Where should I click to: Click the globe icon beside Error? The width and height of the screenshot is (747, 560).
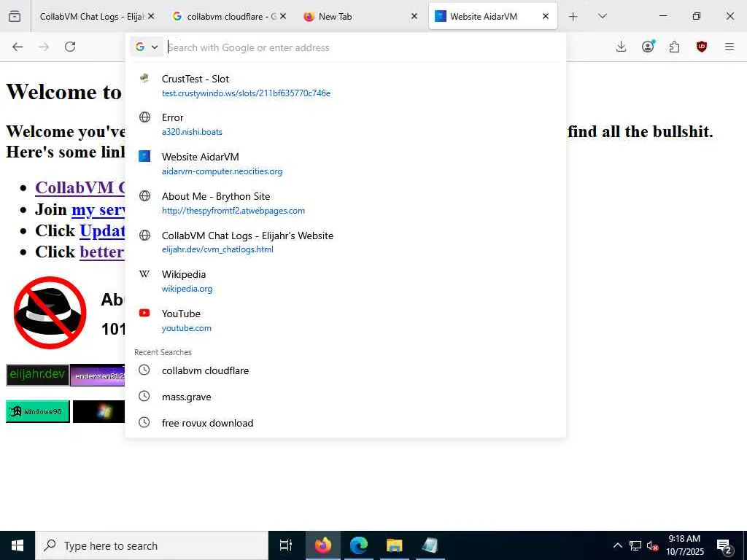pyautogui.click(x=144, y=117)
